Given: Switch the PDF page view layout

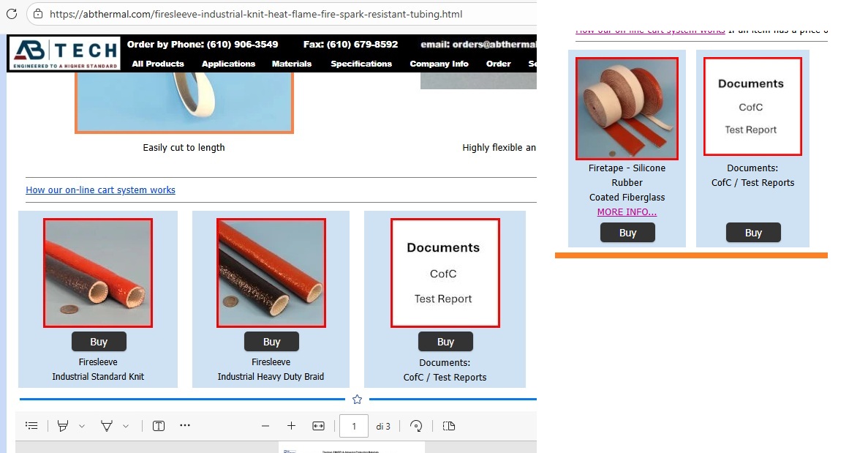Looking at the screenshot, I should (449, 426).
